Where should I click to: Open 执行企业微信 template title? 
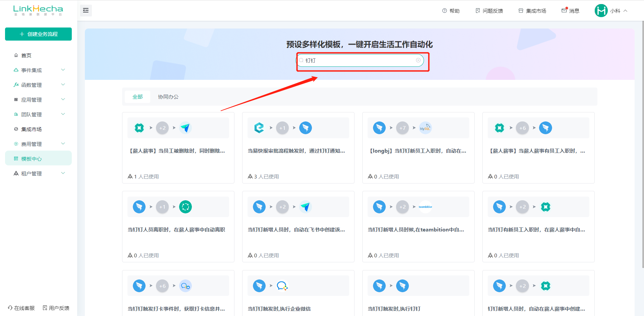[x=279, y=309]
